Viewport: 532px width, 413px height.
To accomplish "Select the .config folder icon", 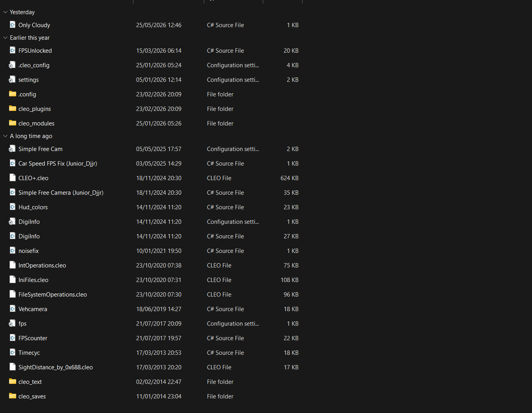I will [x=12, y=94].
